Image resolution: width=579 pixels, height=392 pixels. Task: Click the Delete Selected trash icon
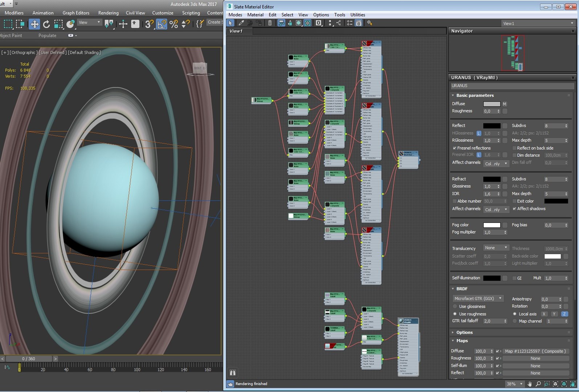[270, 23]
